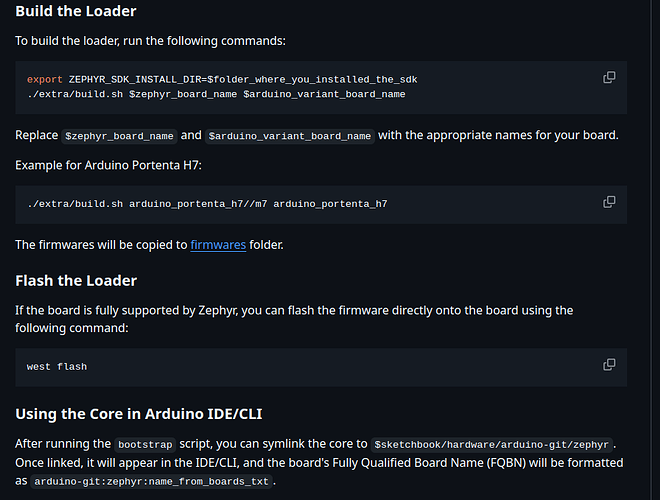Click the arduino_portenta_h7//m7 build command text
This screenshot has width=660, height=500.
pos(207,204)
